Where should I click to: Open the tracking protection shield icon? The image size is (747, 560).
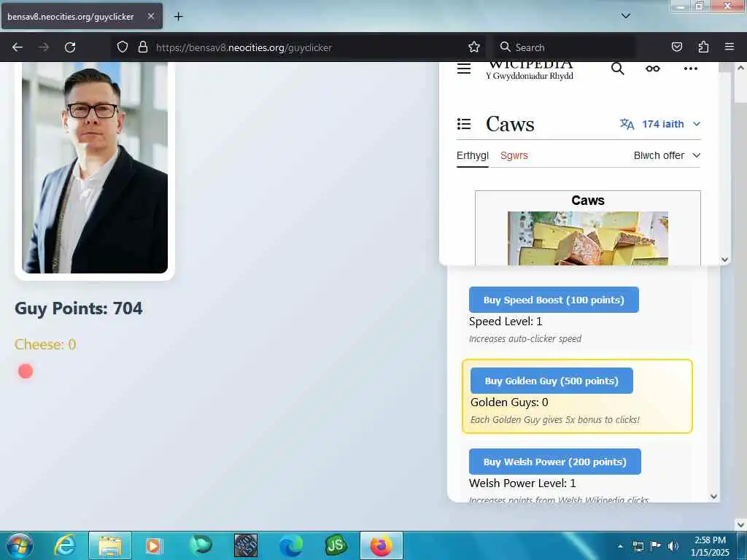coord(123,47)
